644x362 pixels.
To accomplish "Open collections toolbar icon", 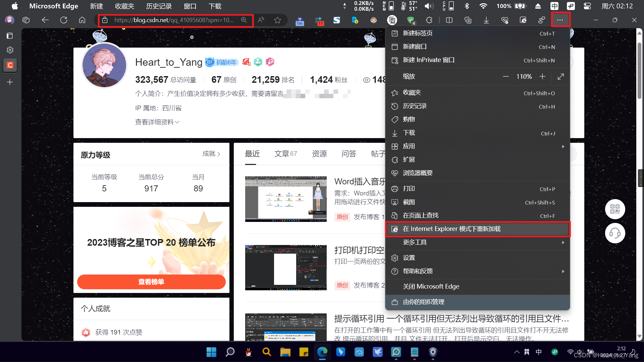I will (x=468, y=20).
